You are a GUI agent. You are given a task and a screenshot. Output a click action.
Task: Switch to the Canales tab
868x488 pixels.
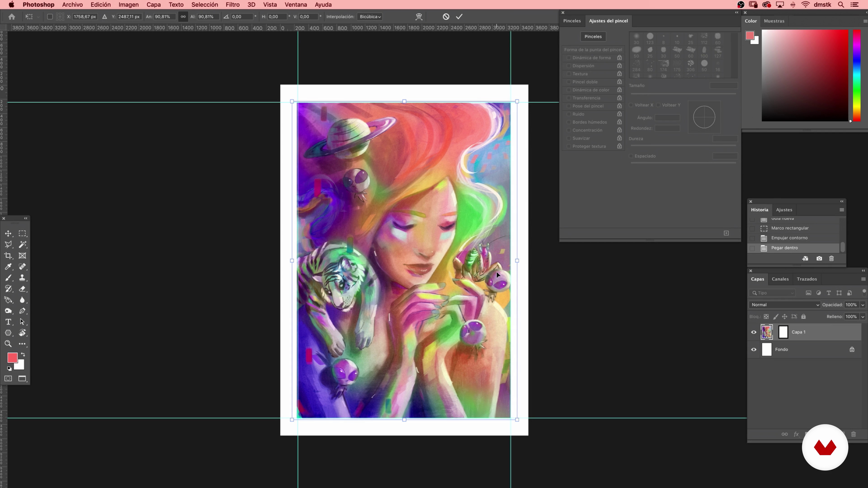780,279
